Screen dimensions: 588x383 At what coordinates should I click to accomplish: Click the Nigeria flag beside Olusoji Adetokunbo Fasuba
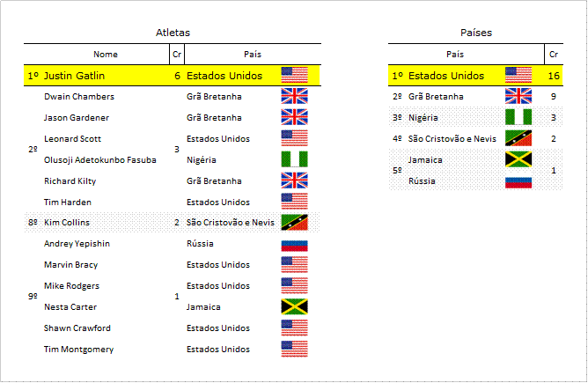pyautogui.click(x=294, y=159)
